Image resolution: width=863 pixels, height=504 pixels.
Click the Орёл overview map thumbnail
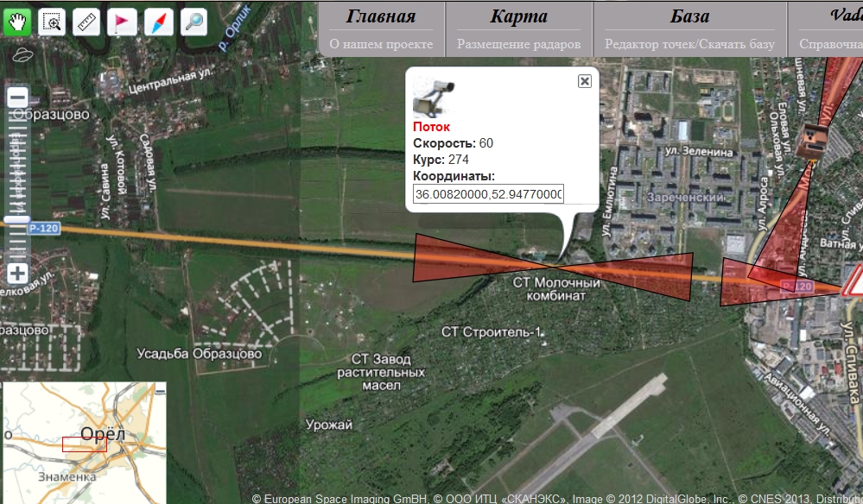[x=84, y=443]
